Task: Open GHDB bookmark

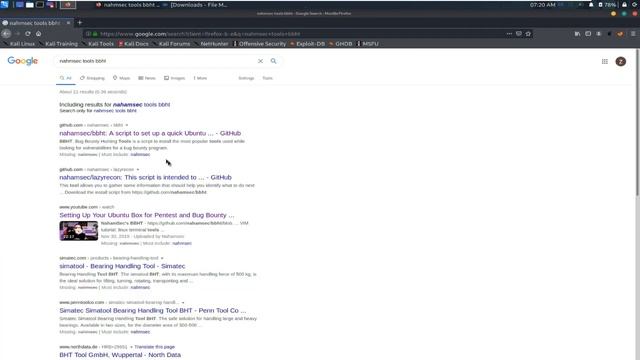Action: pyautogui.click(x=340, y=44)
